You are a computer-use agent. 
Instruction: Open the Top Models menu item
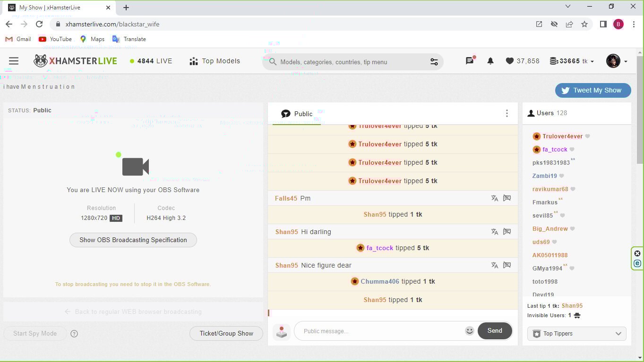pos(215,61)
